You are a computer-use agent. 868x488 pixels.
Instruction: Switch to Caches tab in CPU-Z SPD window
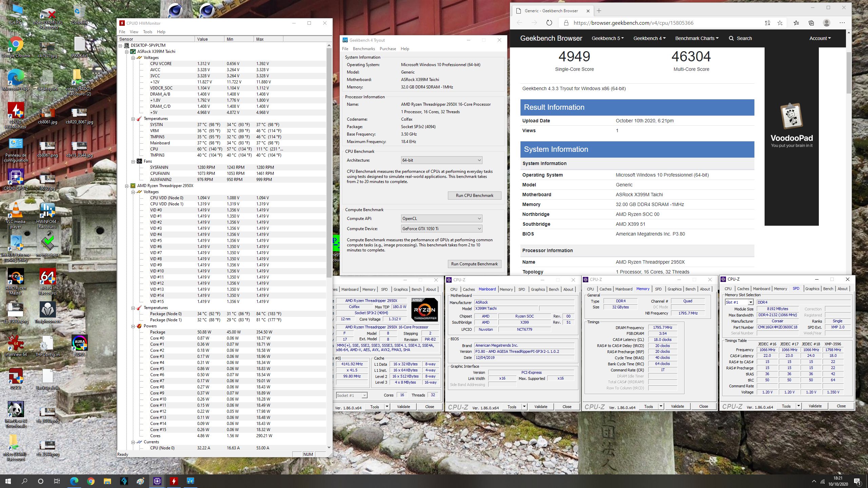tap(743, 289)
